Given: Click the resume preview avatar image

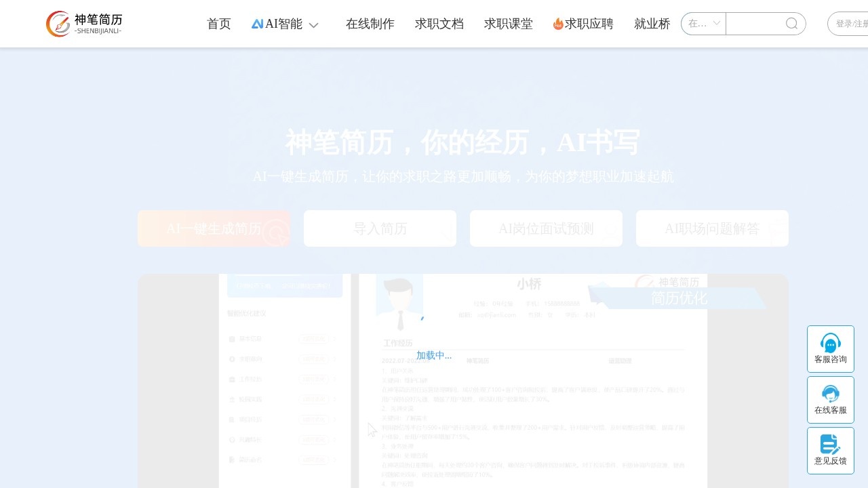Looking at the screenshot, I should click(400, 302).
